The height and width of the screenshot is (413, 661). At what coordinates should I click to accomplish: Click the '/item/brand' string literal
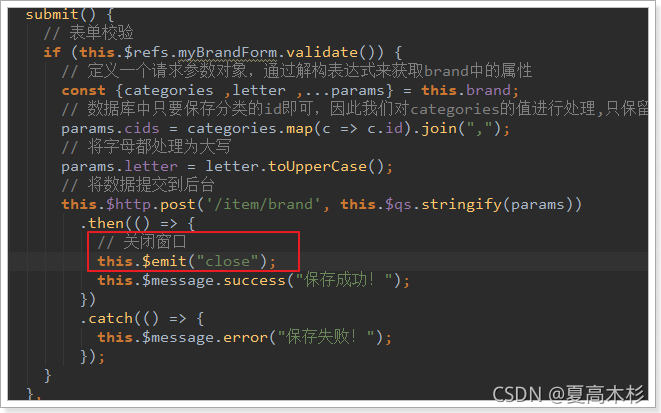coord(263,205)
